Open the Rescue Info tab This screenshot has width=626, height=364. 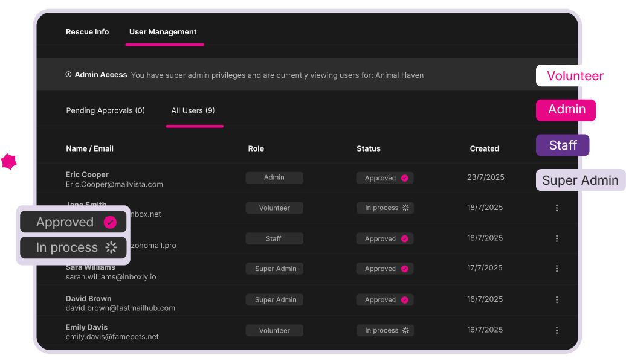(x=87, y=32)
